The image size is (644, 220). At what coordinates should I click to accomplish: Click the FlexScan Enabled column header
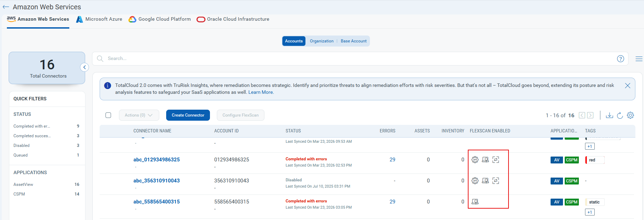click(490, 131)
